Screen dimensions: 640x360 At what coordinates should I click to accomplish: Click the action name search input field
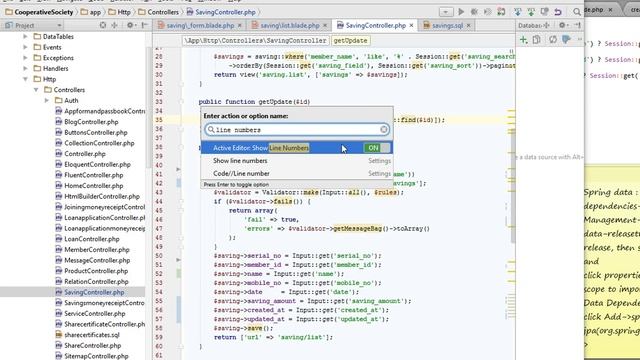pos(297,129)
